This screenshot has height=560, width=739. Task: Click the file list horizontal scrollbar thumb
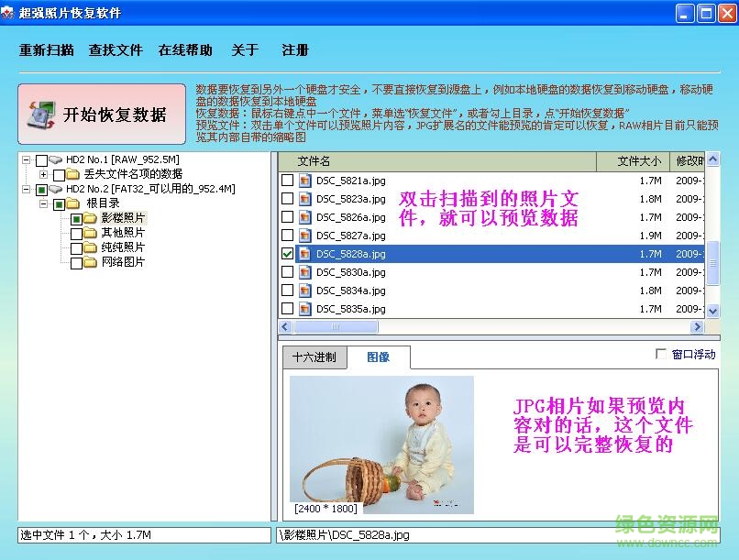pyautogui.click(x=339, y=326)
